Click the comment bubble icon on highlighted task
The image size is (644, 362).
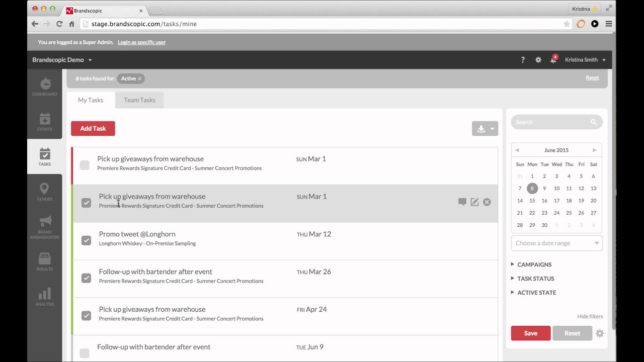(462, 202)
